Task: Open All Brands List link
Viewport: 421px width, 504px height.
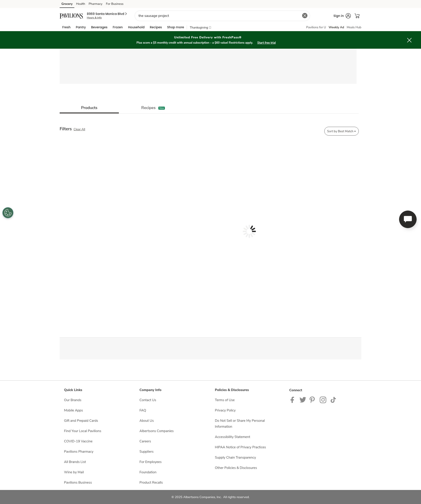Action: click(75, 462)
